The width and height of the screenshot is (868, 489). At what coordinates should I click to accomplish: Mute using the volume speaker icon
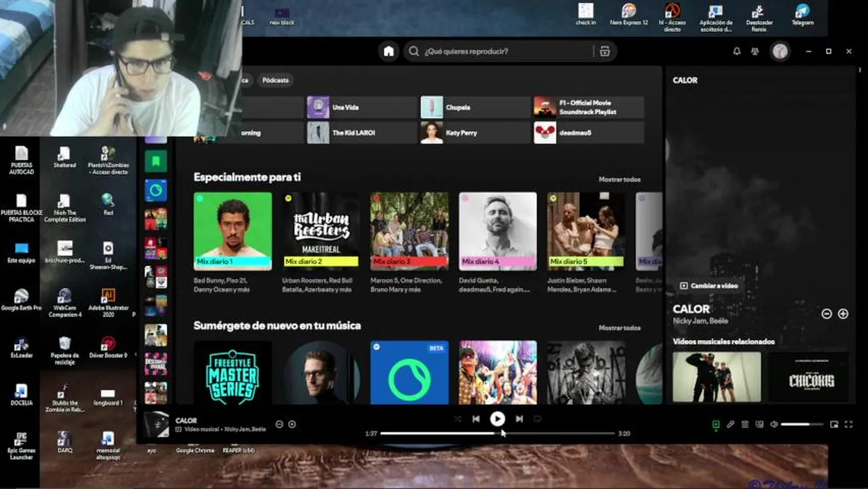click(x=774, y=424)
